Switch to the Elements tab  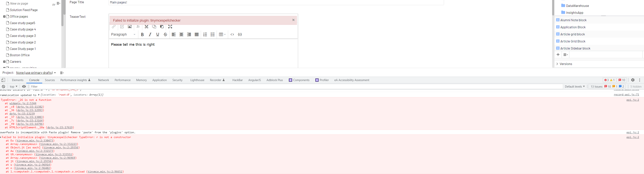(x=18, y=80)
